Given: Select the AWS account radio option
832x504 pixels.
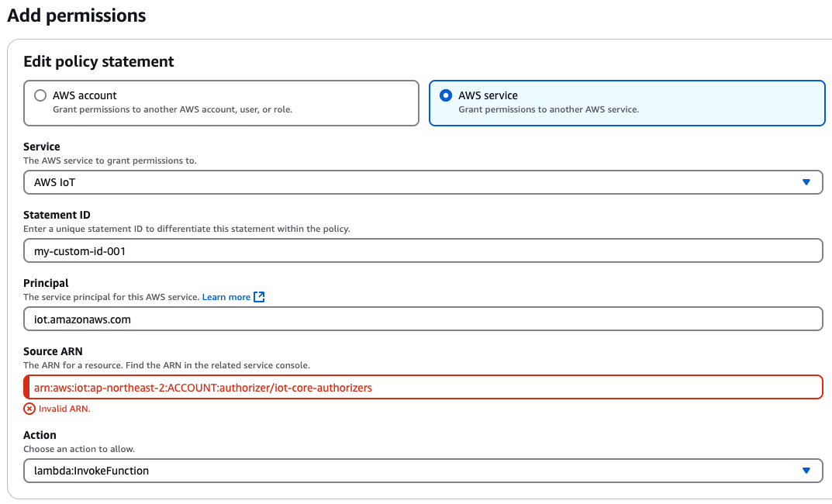Looking at the screenshot, I should tap(40, 95).
